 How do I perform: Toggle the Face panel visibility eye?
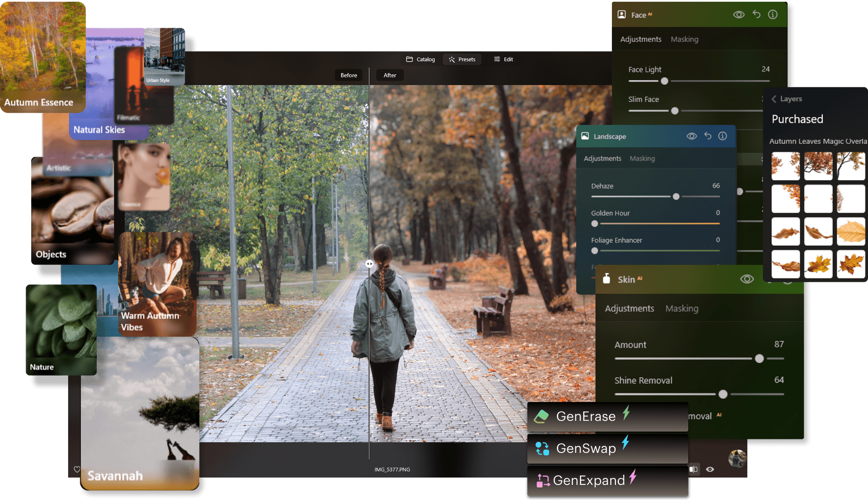(x=739, y=14)
